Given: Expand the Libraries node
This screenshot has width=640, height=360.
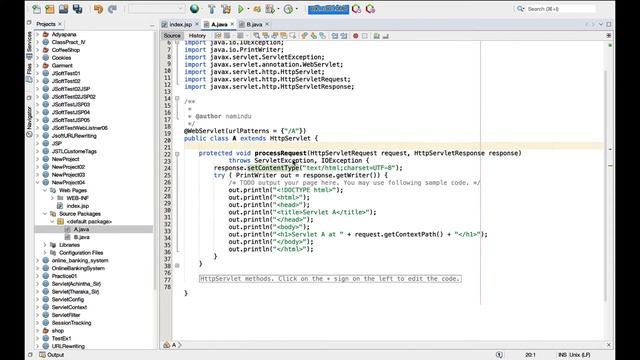Looking at the screenshot, I should coord(45,245).
